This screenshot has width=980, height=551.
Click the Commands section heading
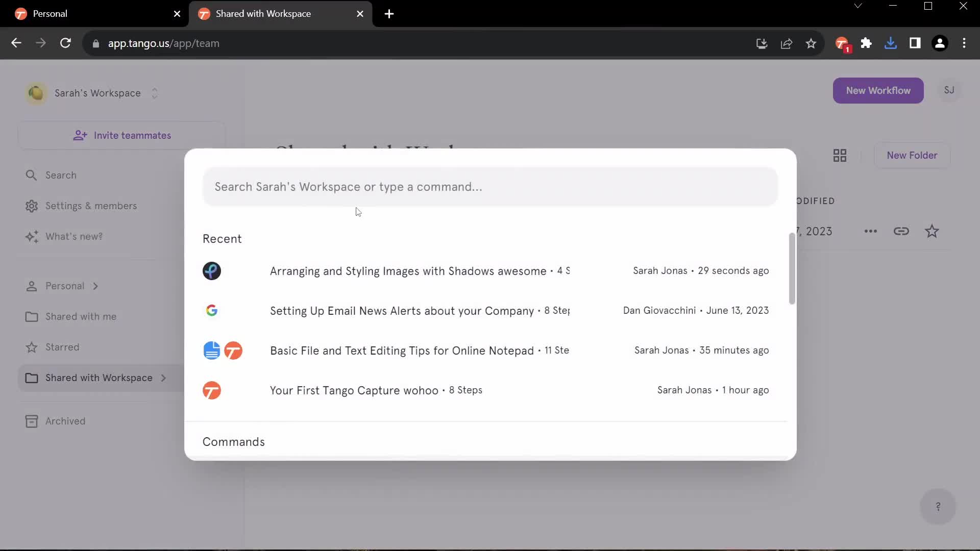coord(233,442)
